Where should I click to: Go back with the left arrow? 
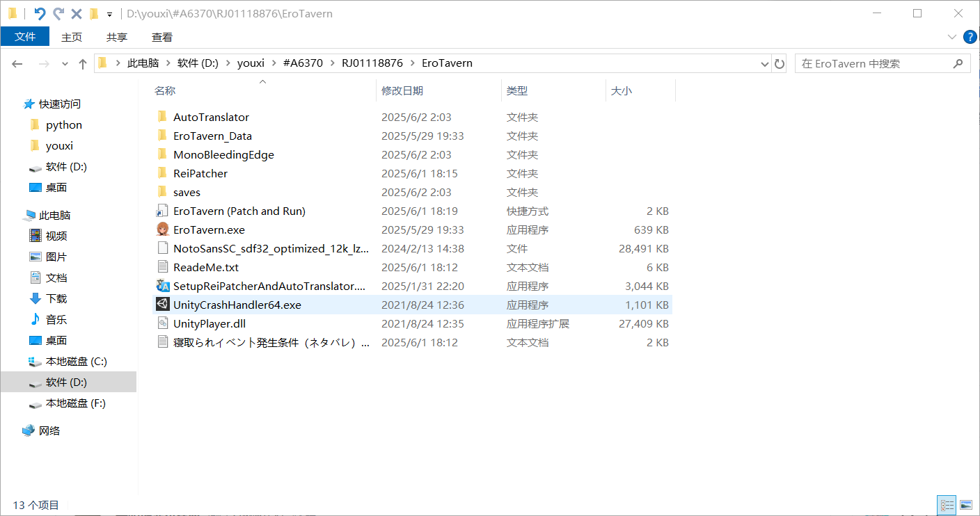tap(17, 63)
